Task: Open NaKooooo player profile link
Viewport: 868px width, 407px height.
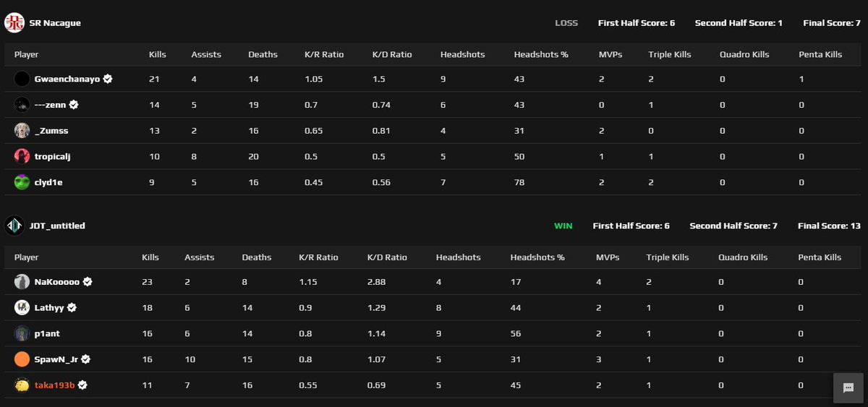Action: (57, 282)
